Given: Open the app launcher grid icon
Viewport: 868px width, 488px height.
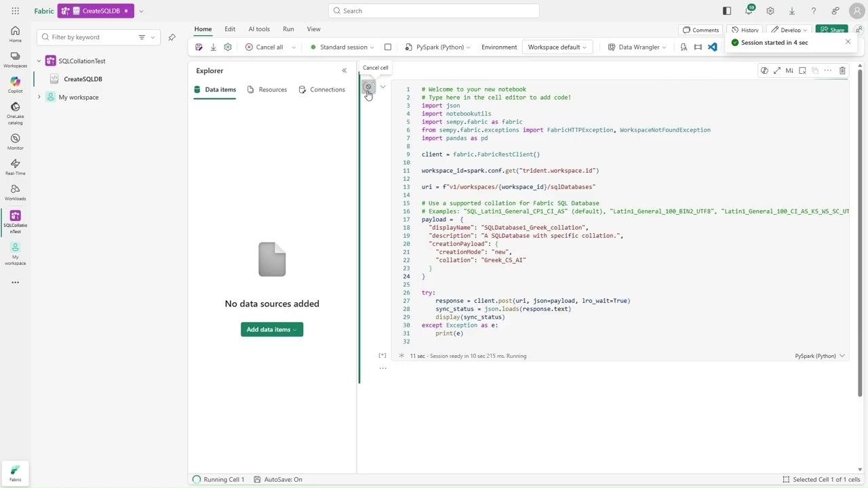Looking at the screenshot, I should [x=15, y=11].
